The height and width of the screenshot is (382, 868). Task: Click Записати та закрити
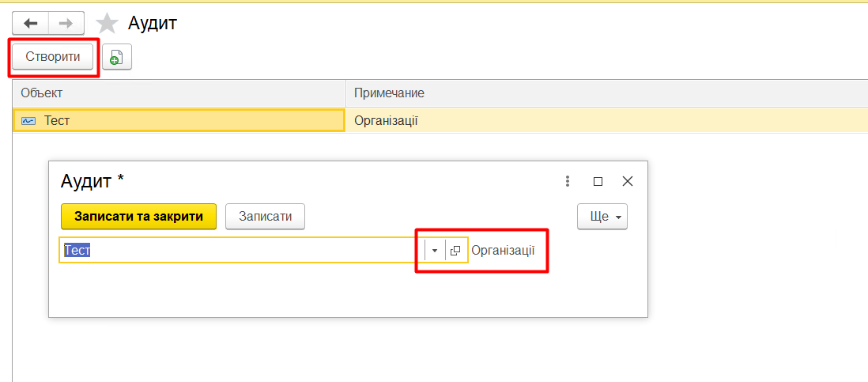138,216
